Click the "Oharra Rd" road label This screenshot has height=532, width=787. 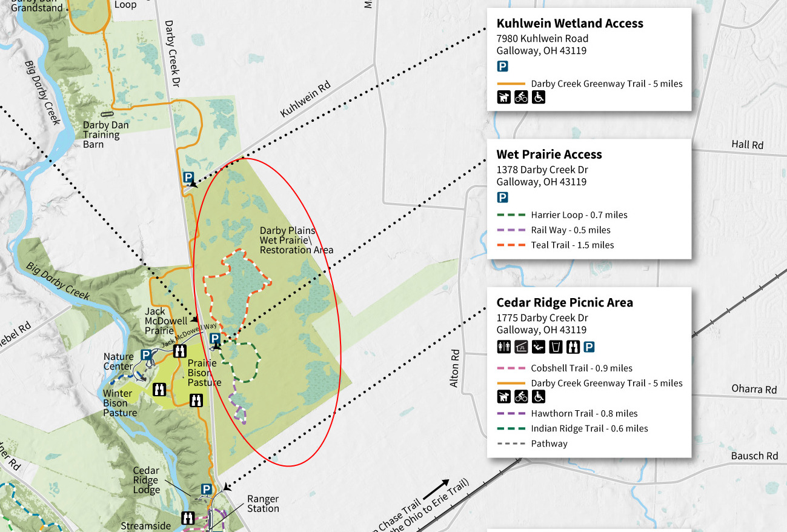pos(754,390)
